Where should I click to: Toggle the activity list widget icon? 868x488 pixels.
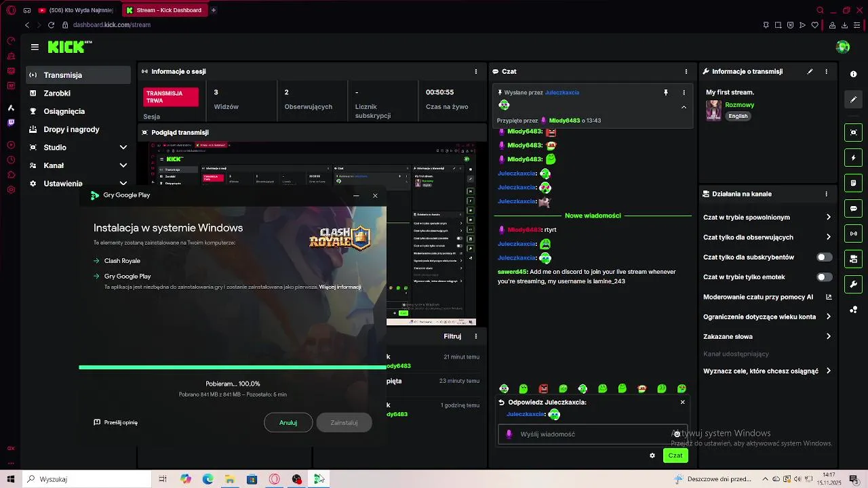tap(854, 183)
